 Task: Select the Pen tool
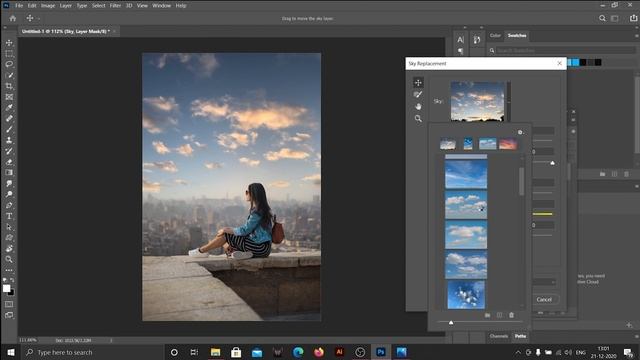(x=9, y=205)
